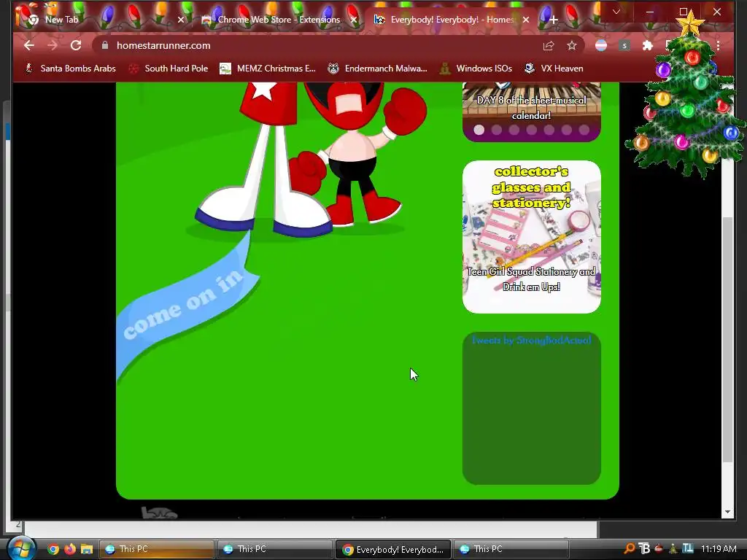Open VX Heaven bookmark
This screenshot has height=560, width=747.
tap(554, 69)
